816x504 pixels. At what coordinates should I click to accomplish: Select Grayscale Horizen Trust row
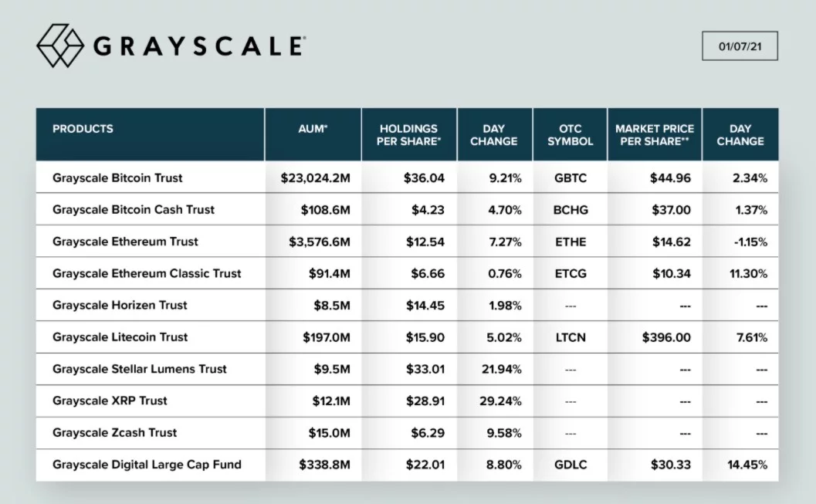(120, 305)
